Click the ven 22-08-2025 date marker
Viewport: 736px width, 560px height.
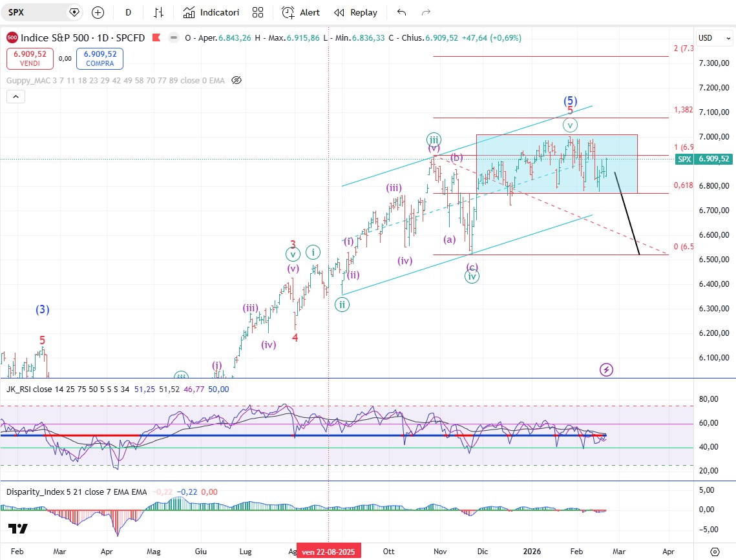328,552
